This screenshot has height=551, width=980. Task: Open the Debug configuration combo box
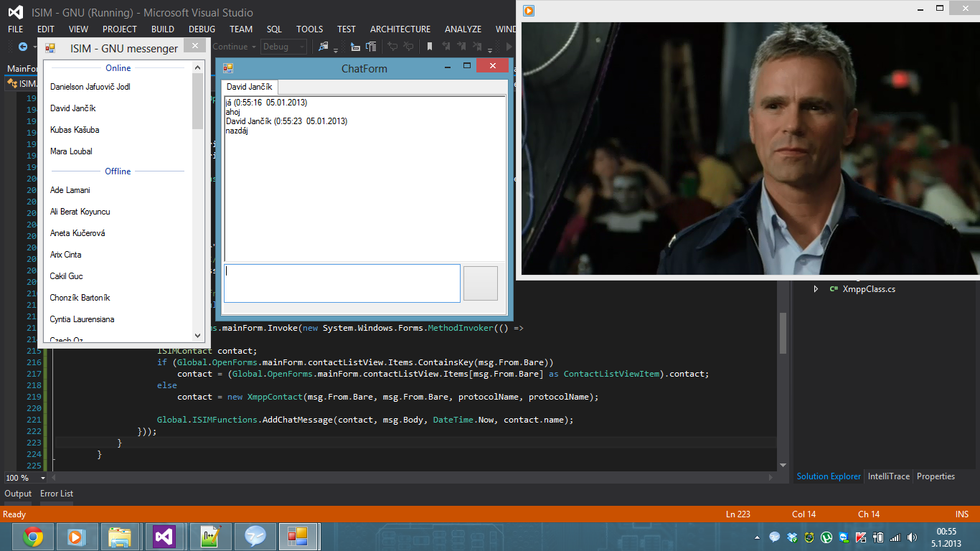tap(283, 47)
